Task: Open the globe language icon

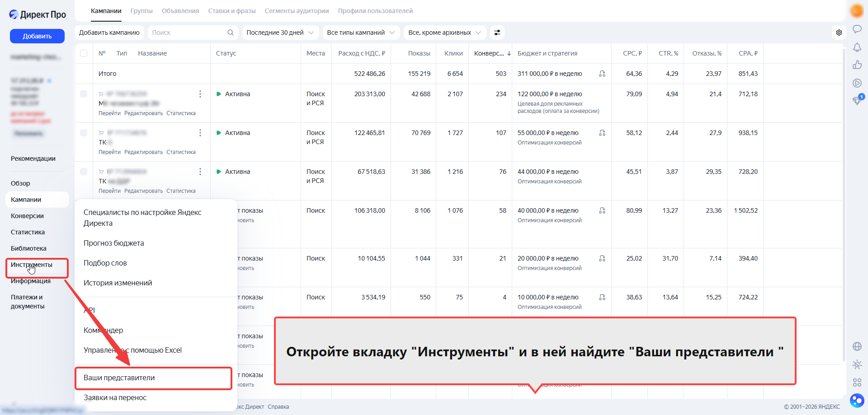Action: [857, 346]
